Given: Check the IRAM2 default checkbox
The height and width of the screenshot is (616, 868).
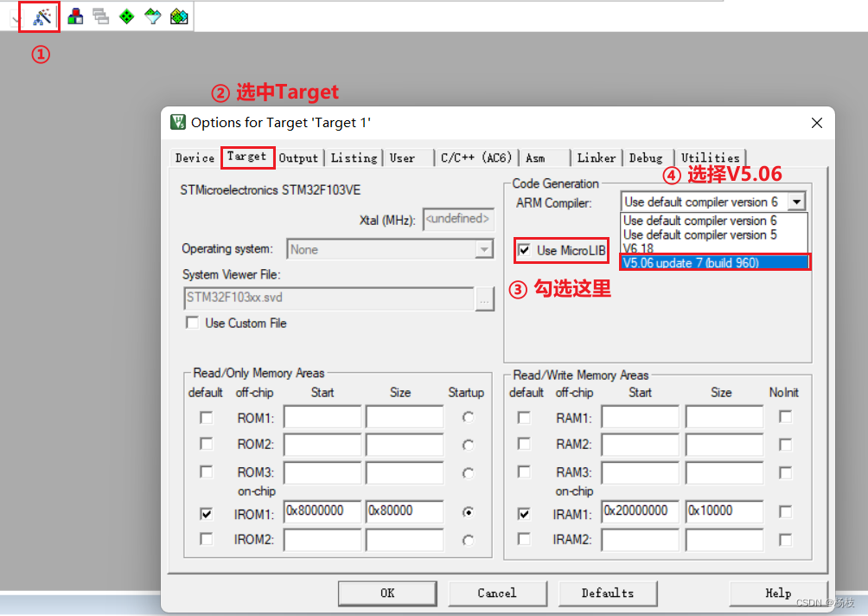Looking at the screenshot, I should point(524,538).
